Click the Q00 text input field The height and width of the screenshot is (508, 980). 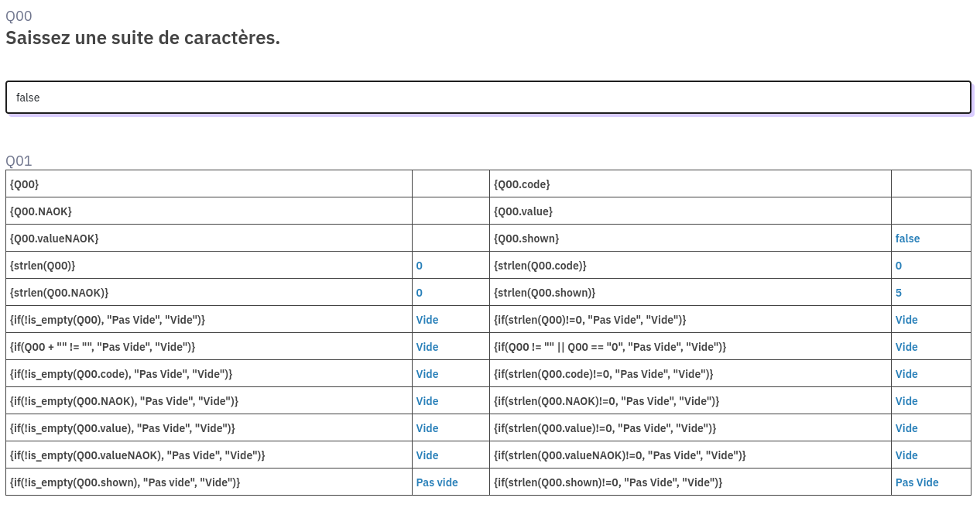(x=488, y=98)
